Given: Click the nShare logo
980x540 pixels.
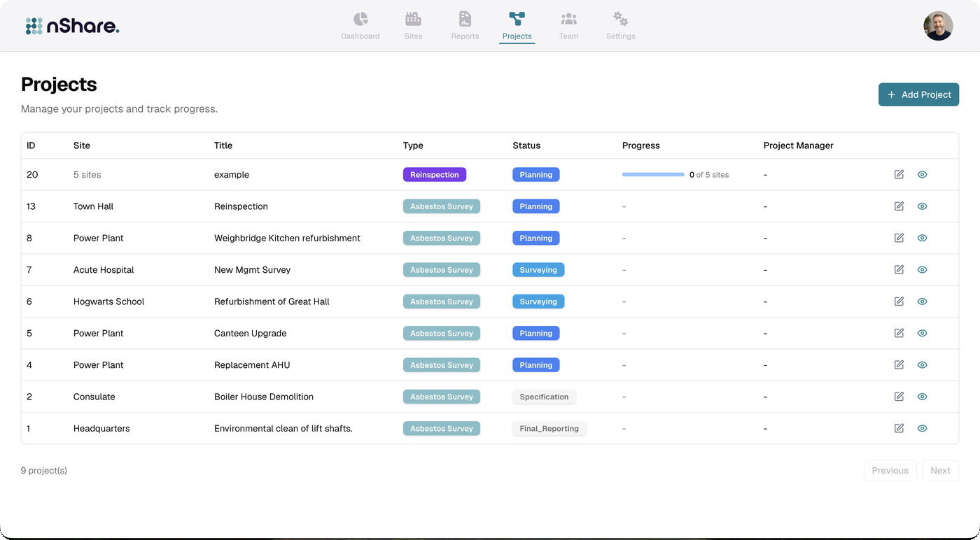Looking at the screenshot, I should [x=72, y=26].
